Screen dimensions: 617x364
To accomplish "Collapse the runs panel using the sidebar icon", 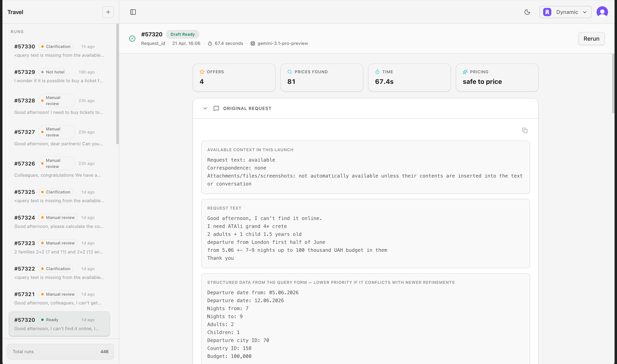I will tap(133, 12).
